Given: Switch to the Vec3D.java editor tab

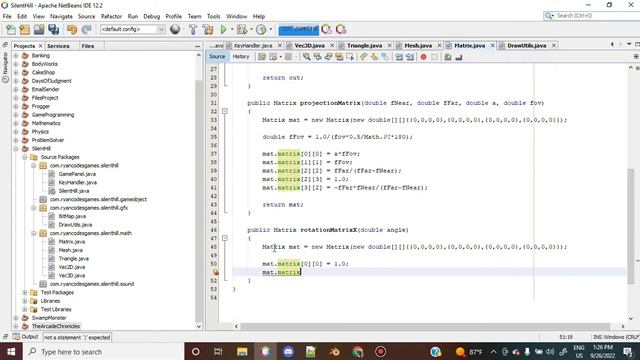Looking at the screenshot, I should click(x=309, y=45).
